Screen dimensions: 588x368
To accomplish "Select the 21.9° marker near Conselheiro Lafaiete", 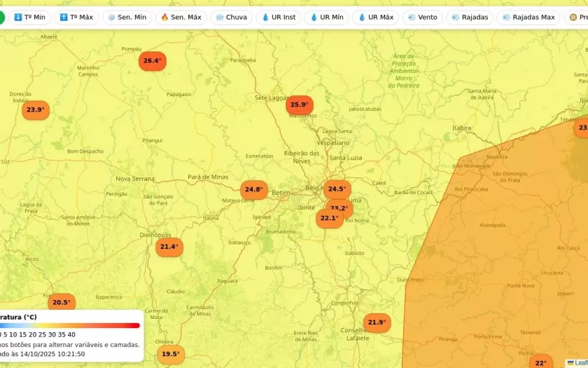I will click(377, 322).
